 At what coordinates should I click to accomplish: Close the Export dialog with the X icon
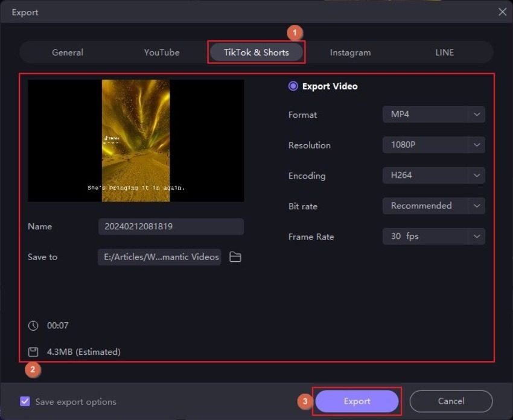click(503, 11)
